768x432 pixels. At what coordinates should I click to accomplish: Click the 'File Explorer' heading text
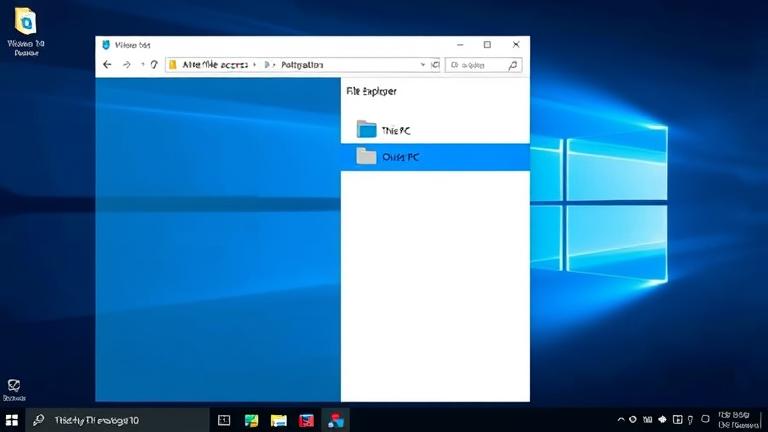[371, 91]
